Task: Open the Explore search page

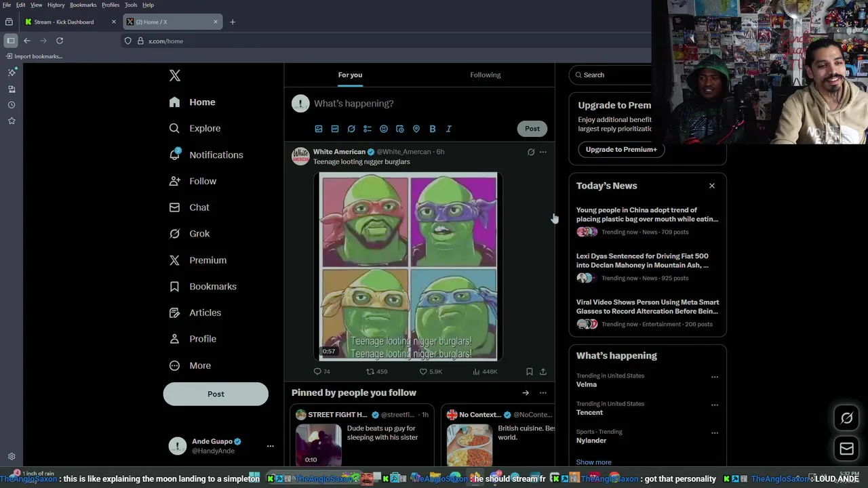Action: coord(195,128)
